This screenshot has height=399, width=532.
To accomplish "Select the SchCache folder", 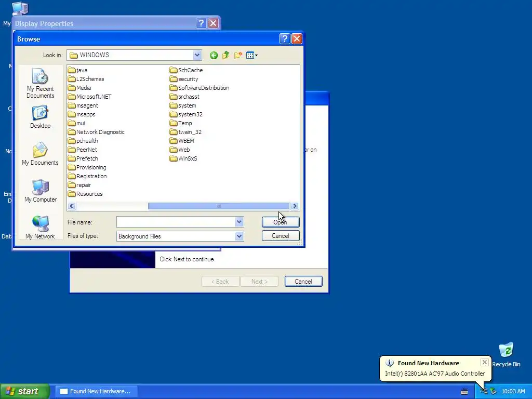I will point(187,70).
